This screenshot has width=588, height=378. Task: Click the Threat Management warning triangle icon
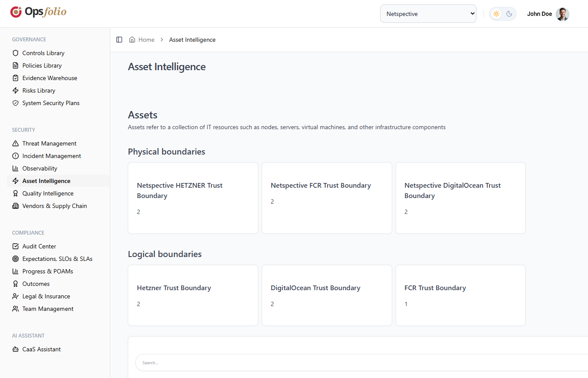[15, 143]
